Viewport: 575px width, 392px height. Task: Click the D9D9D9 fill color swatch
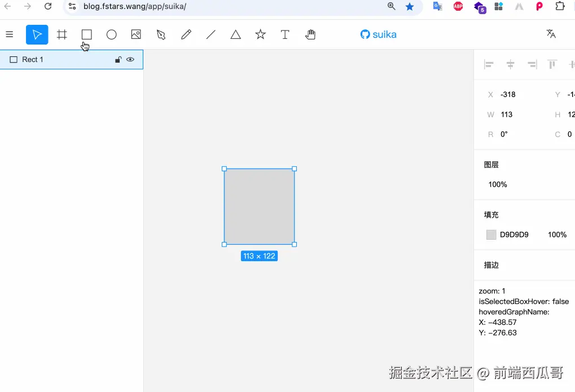coord(490,235)
